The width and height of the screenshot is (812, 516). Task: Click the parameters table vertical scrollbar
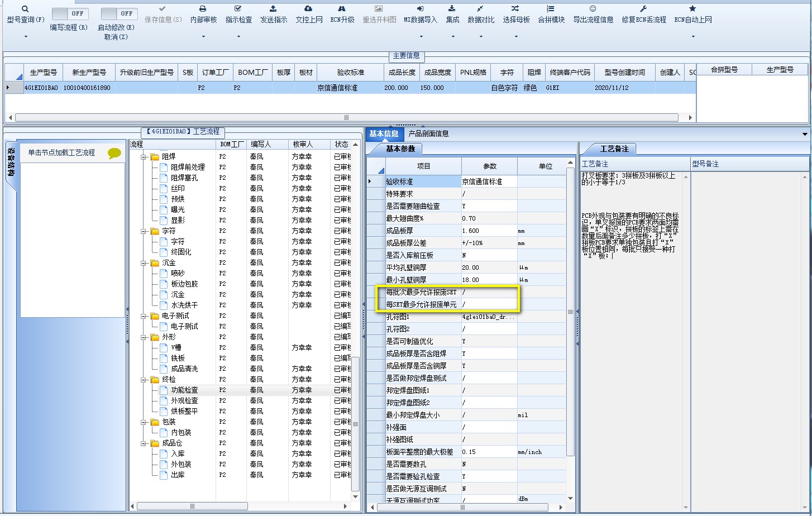pyautogui.click(x=570, y=311)
